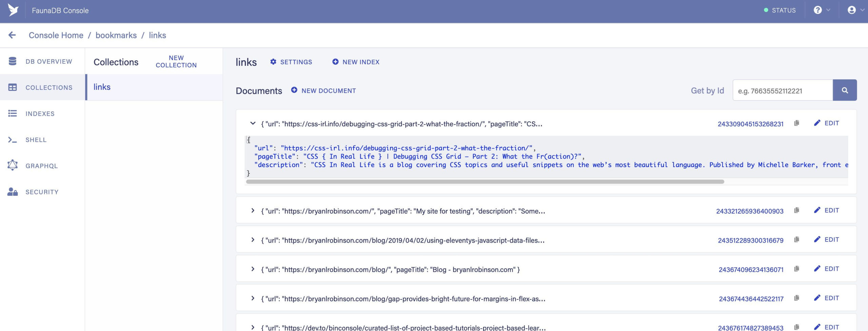
Task: Click pencil icon for document 243512289300316679
Action: coord(817,240)
